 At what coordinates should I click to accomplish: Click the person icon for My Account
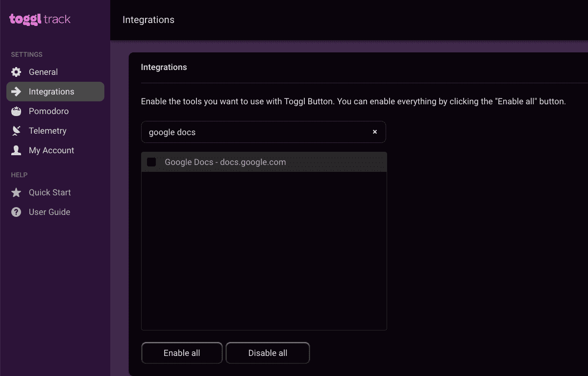[x=16, y=150]
